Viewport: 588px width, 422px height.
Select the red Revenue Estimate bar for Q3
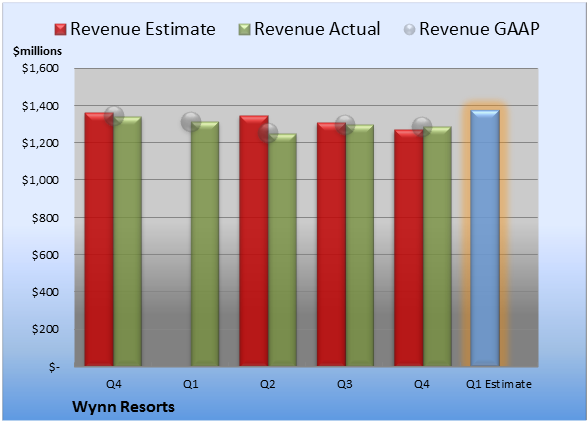(x=331, y=244)
